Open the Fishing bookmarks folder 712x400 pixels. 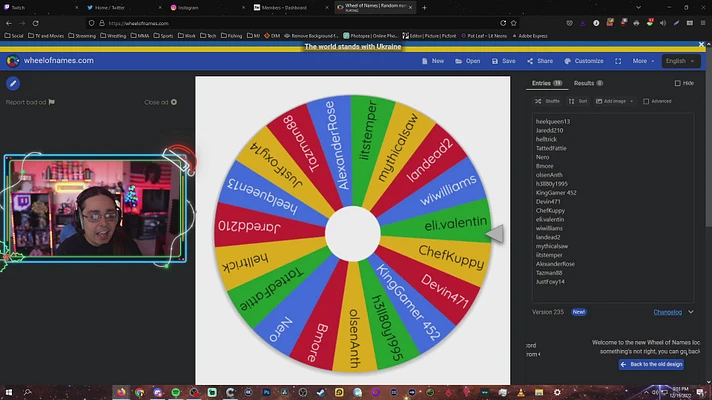pyautogui.click(x=232, y=35)
